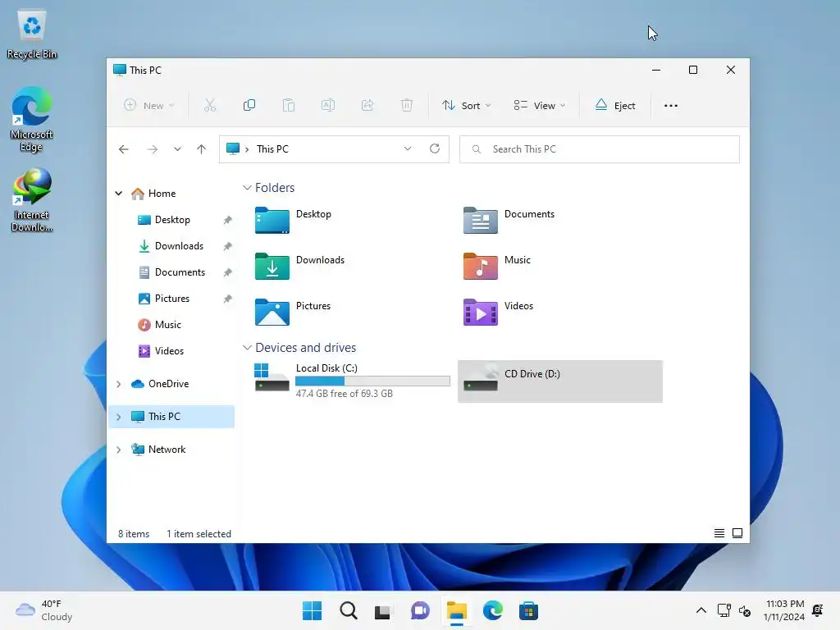The image size is (840, 630).
Task: Go forward with the right arrow
Action: 152,149
